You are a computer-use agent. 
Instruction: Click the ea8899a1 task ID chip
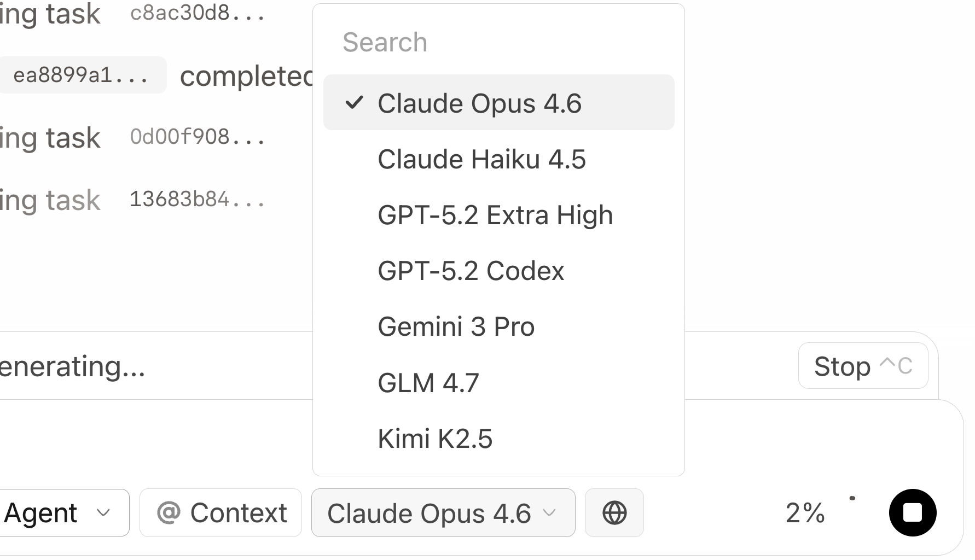[x=81, y=75]
